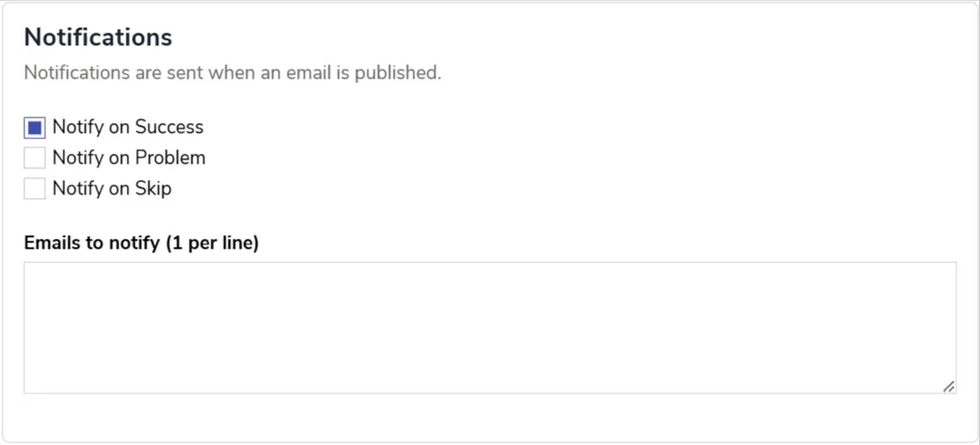Viewport: 980px width, 445px height.
Task: Uncheck the Notify on Success checkbox
Action: pos(34,128)
